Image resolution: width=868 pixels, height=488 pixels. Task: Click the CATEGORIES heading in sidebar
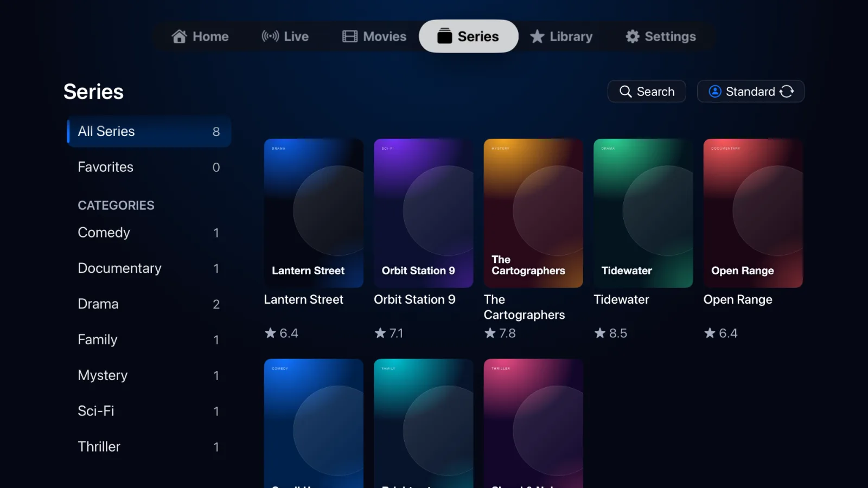[116, 206]
